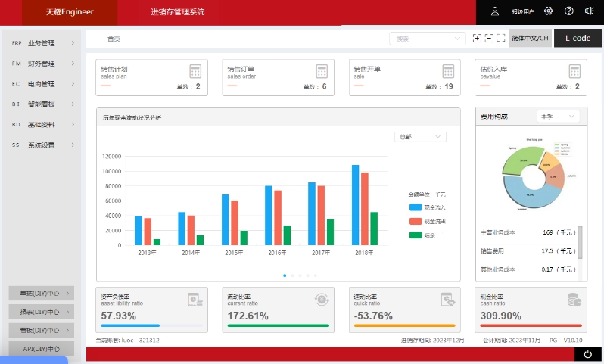Click the L-code button
This screenshot has width=604, height=364.
pyautogui.click(x=578, y=38)
